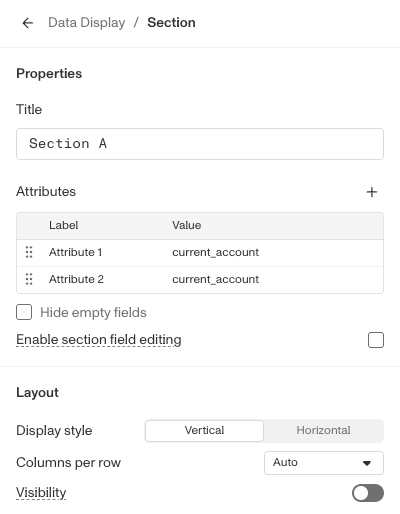This screenshot has width=400, height=514.
Task: Select Horizontal display style
Action: click(323, 431)
